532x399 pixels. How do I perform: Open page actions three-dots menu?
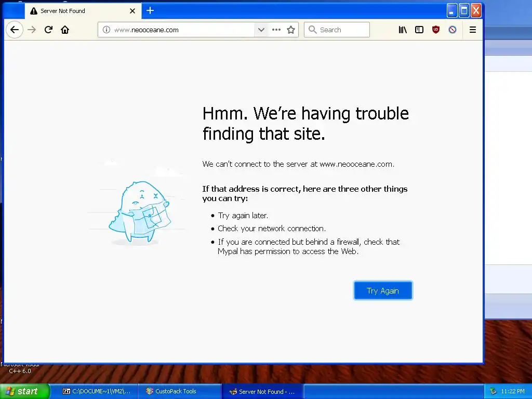tap(276, 30)
